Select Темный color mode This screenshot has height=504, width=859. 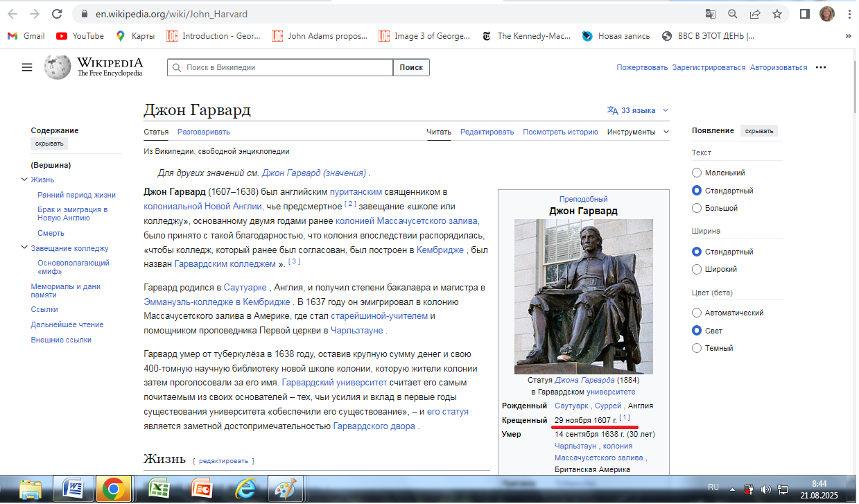[697, 348]
